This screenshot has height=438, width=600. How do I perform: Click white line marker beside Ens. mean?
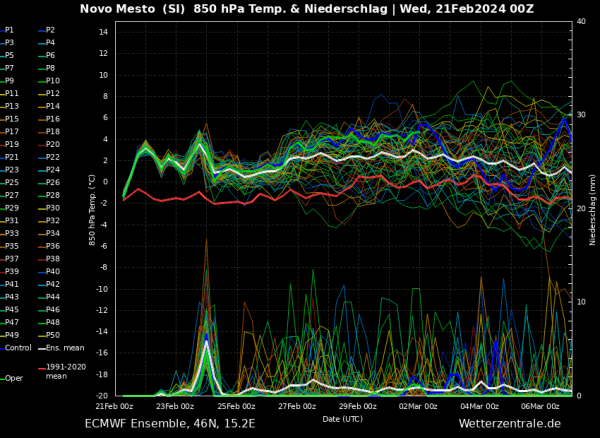[42, 348]
